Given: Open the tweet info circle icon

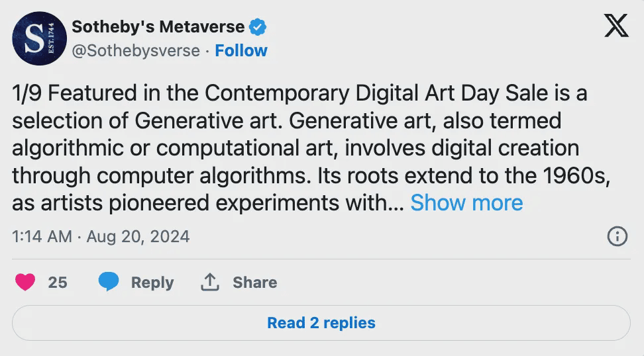Looking at the screenshot, I should point(617,236).
